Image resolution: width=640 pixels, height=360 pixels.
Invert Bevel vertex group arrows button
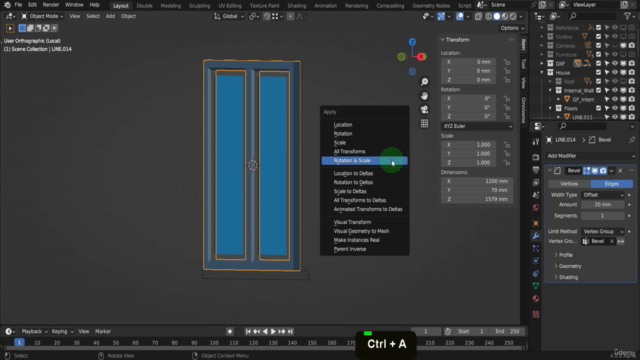[621, 241]
